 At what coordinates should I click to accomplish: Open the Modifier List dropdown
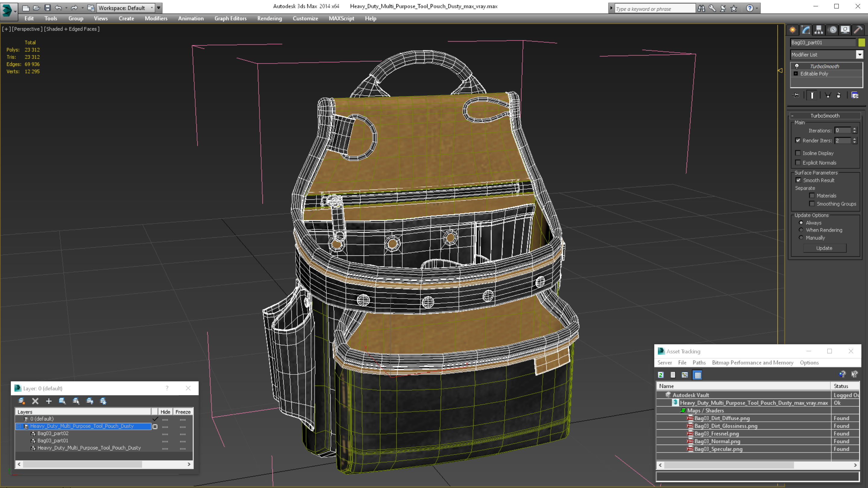(860, 55)
